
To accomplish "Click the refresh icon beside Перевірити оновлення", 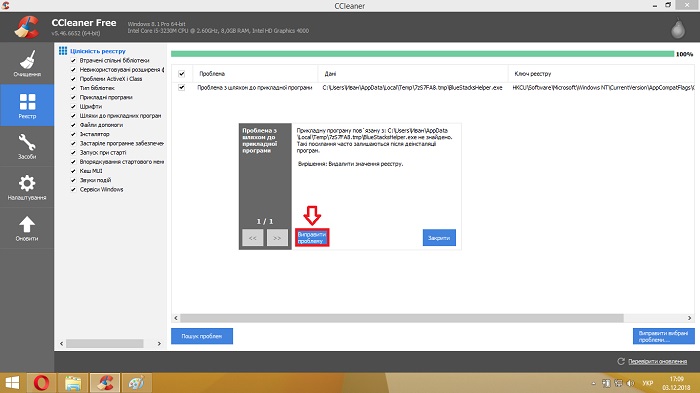I will click(x=621, y=361).
